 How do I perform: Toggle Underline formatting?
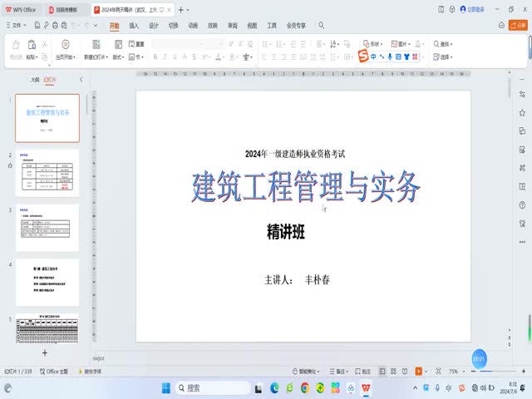[175, 57]
